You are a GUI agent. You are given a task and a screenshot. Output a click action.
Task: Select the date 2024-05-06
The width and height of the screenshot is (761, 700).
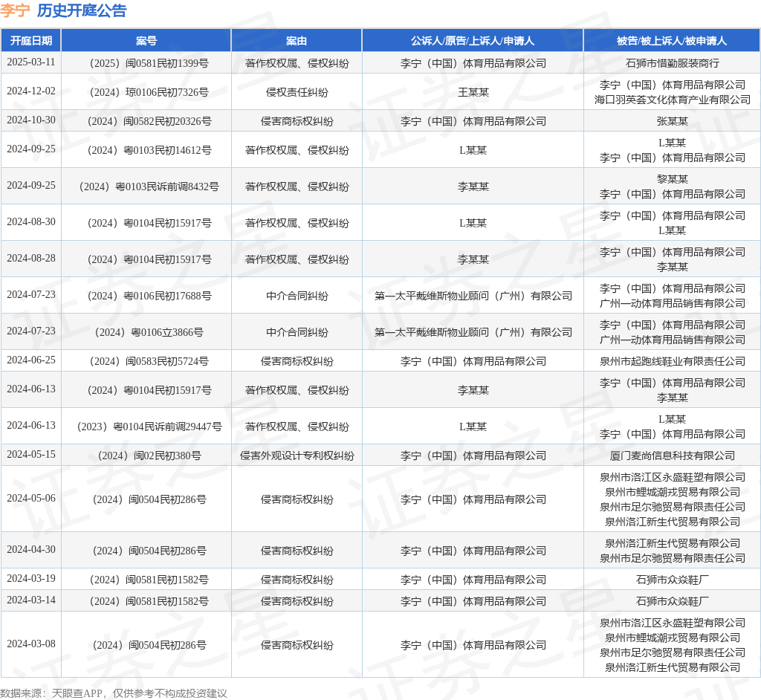pyautogui.click(x=31, y=499)
